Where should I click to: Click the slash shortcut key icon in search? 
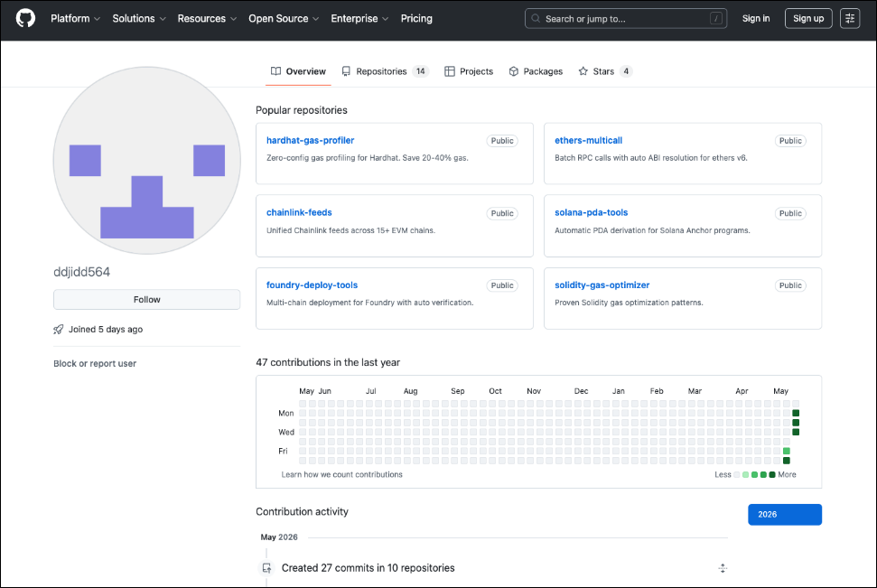715,18
